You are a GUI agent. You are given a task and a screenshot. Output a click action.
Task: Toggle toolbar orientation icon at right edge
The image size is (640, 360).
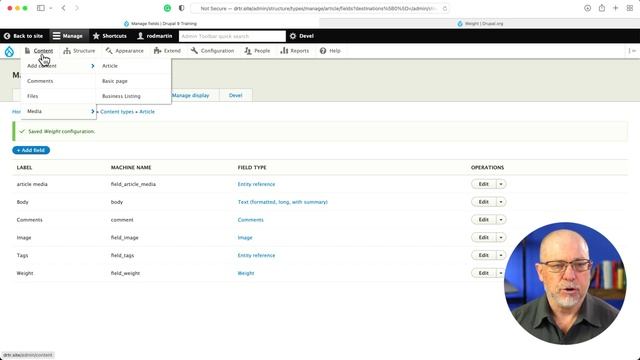pos(632,51)
